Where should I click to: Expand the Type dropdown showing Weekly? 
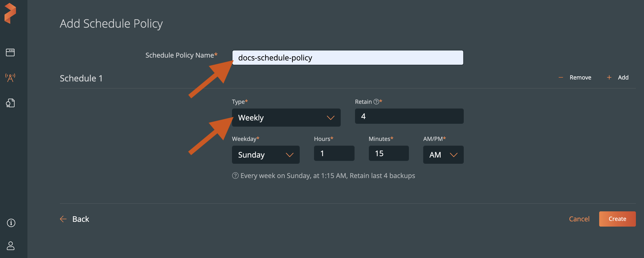(286, 118)
